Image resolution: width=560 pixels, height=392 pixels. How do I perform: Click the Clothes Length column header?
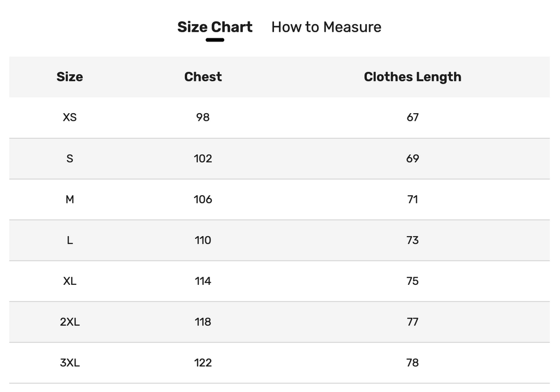click(412, 77)
